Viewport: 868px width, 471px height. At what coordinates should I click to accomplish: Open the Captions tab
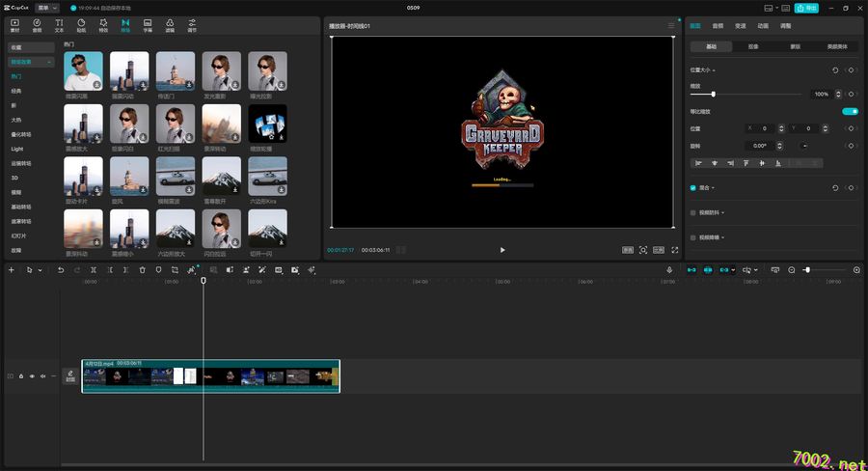[x=148, y=25]
